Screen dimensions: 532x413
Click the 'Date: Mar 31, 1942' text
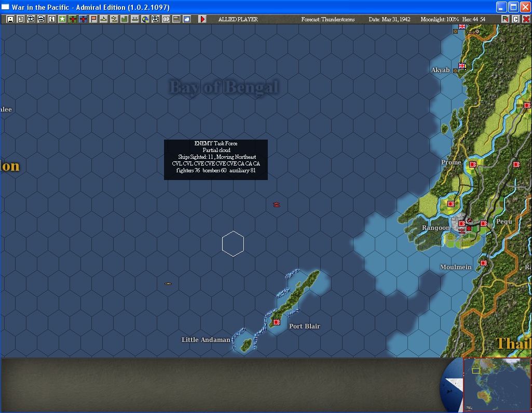[x=389, y=19]
